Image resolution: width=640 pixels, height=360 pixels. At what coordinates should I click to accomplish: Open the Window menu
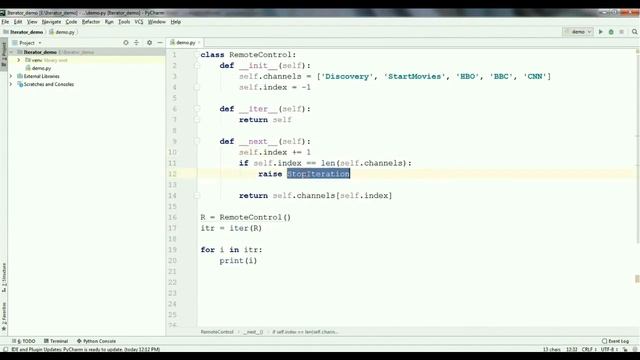tap(157, 22)
